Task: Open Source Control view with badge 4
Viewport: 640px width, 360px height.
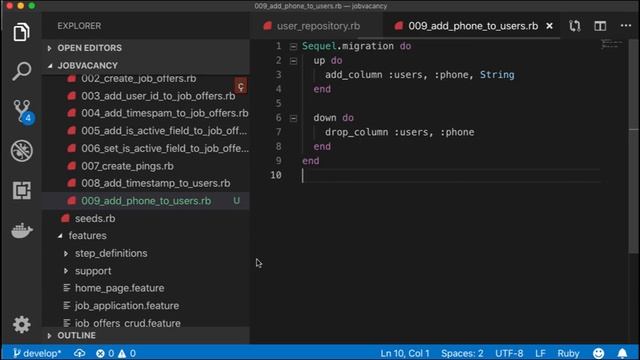Action: click(x=22, y=111)
